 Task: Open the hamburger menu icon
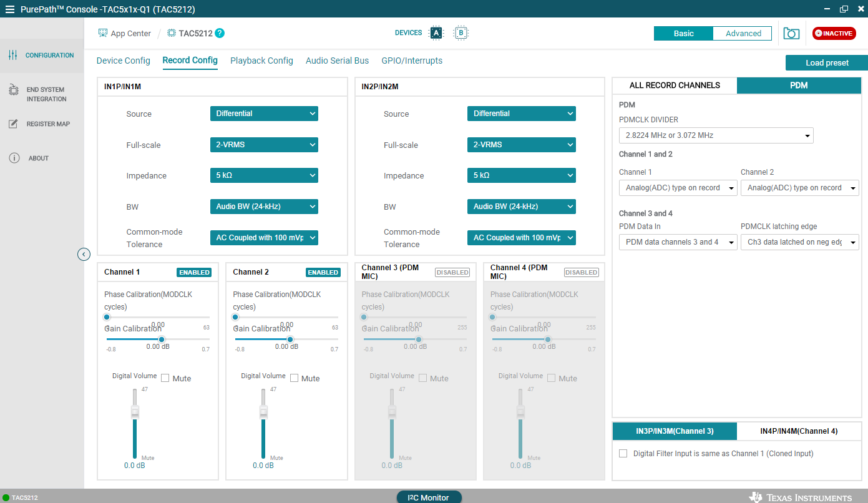click(9, 9)
